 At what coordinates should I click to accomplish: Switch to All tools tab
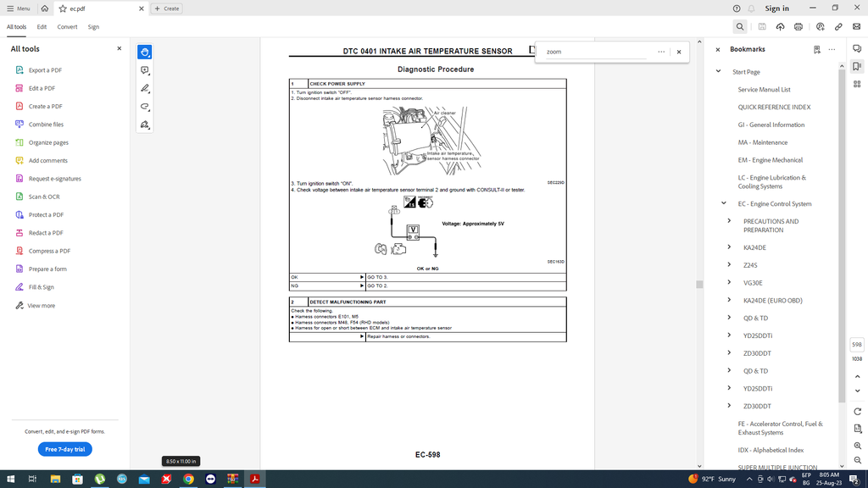click(17, 26)
